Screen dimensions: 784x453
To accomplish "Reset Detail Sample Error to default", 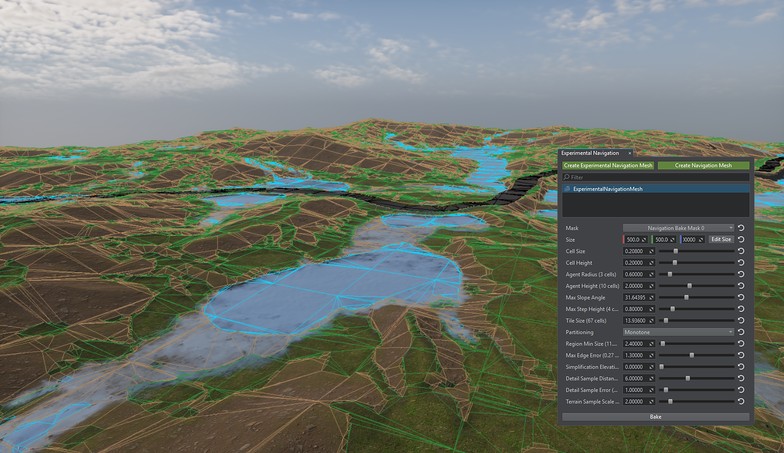I will tap(741, 390).
